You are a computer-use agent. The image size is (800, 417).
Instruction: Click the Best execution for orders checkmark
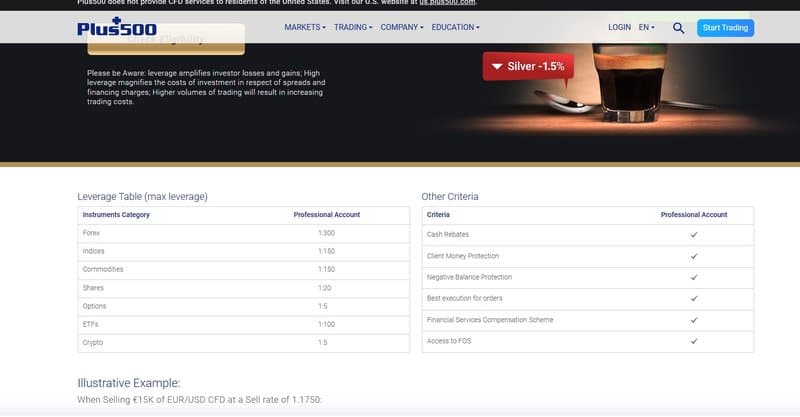(693, 298)
